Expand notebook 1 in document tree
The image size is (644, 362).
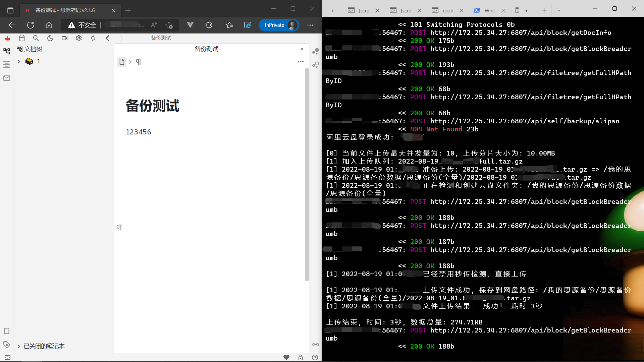pos(19,61)
